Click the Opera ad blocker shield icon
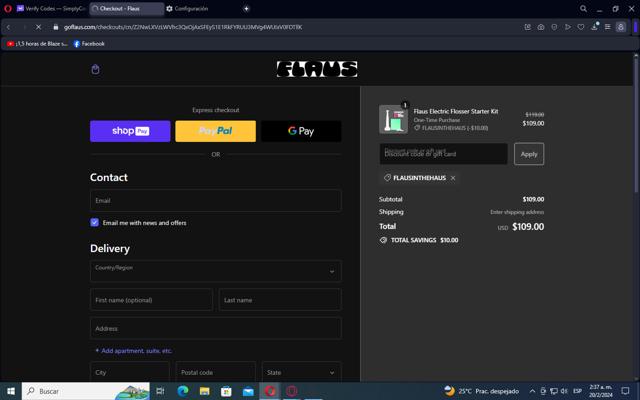The width and height of the screenshot is (640, 400). [x=554, y=27]
